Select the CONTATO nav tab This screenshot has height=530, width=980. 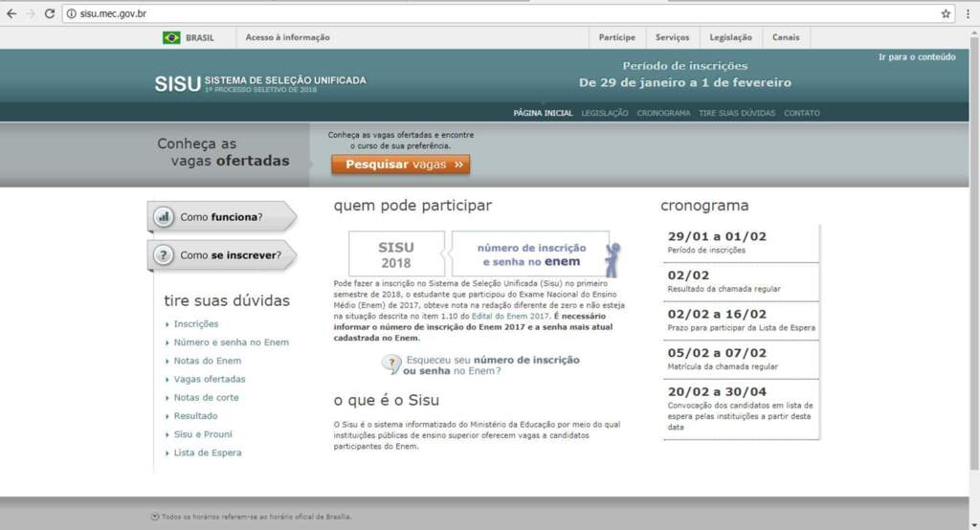point(802,113)
